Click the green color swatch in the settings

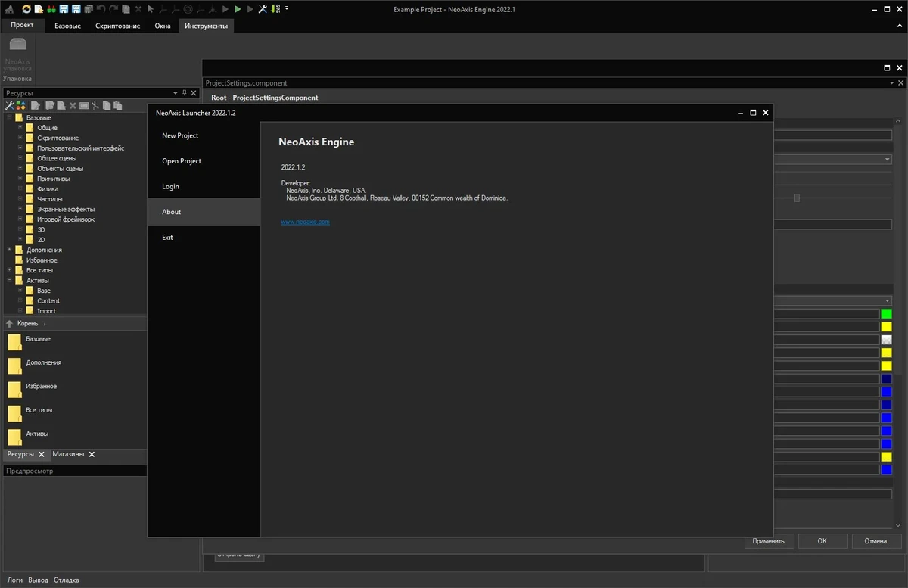click(x=886, y=313)
